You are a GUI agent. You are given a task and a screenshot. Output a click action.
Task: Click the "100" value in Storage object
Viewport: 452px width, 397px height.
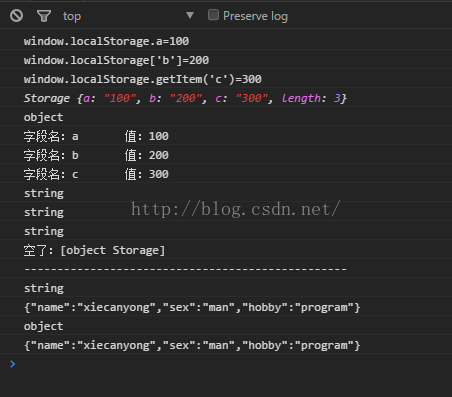point(119,98)
